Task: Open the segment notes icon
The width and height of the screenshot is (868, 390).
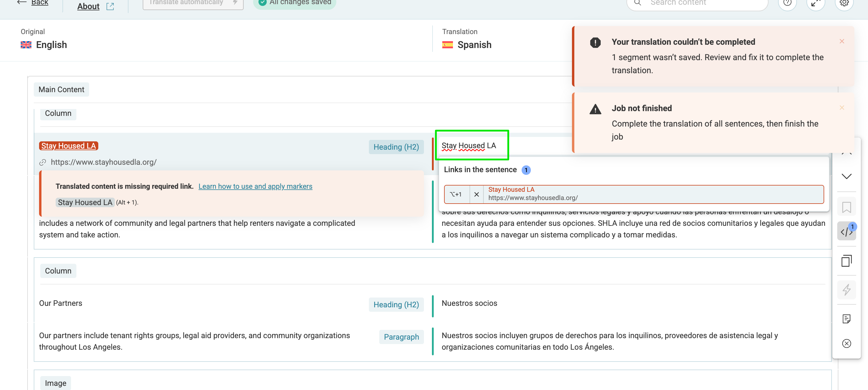Action: pos(846,319)
